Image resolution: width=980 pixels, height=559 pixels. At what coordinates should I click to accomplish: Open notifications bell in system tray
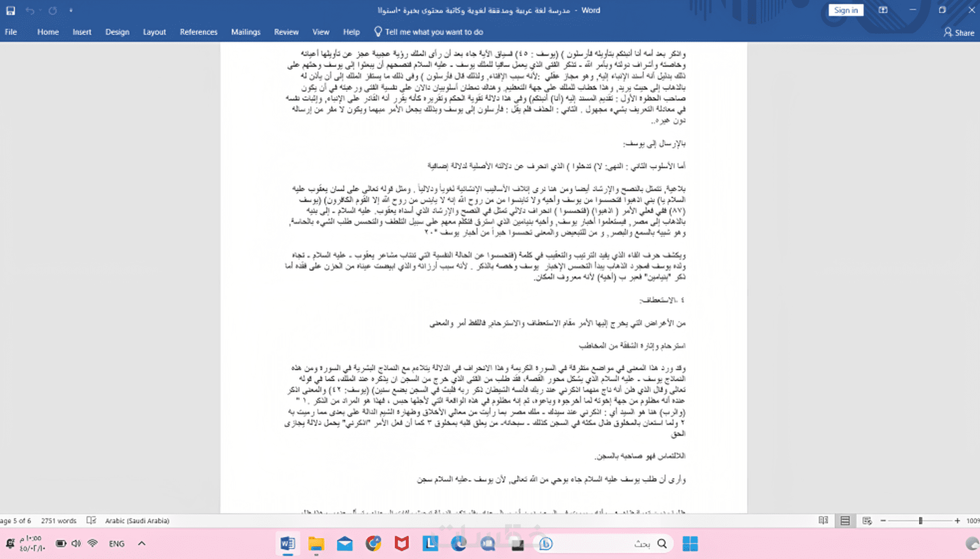pyautogui.click(x=10, y=543)
